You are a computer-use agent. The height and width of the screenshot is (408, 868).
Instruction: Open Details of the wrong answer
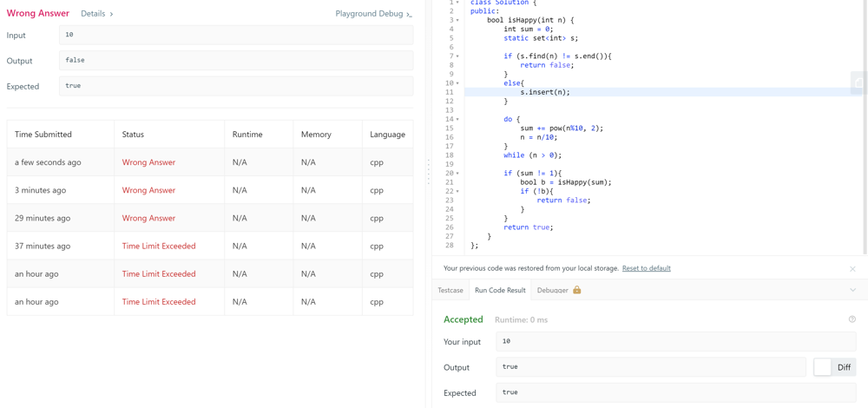click(97, 14)
